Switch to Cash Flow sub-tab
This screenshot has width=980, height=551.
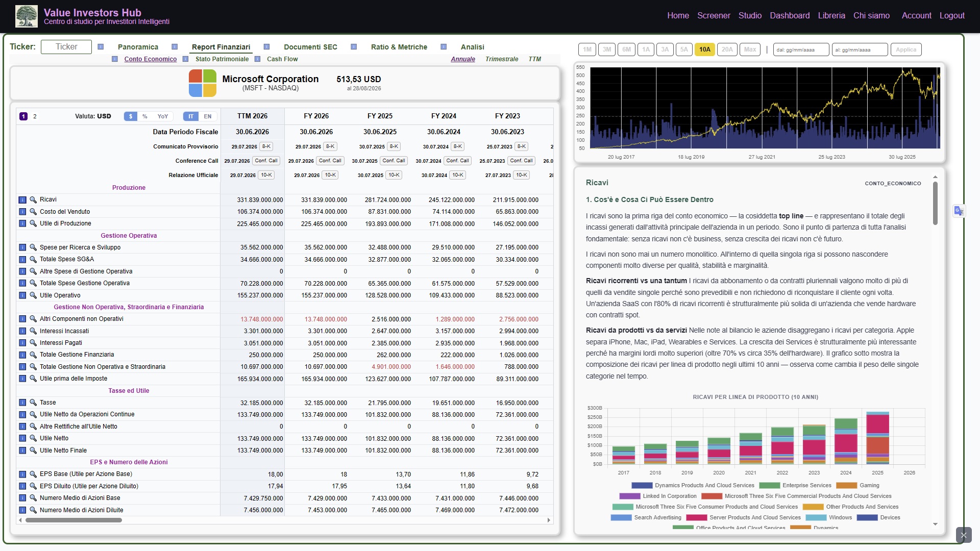tap(282, 59)
